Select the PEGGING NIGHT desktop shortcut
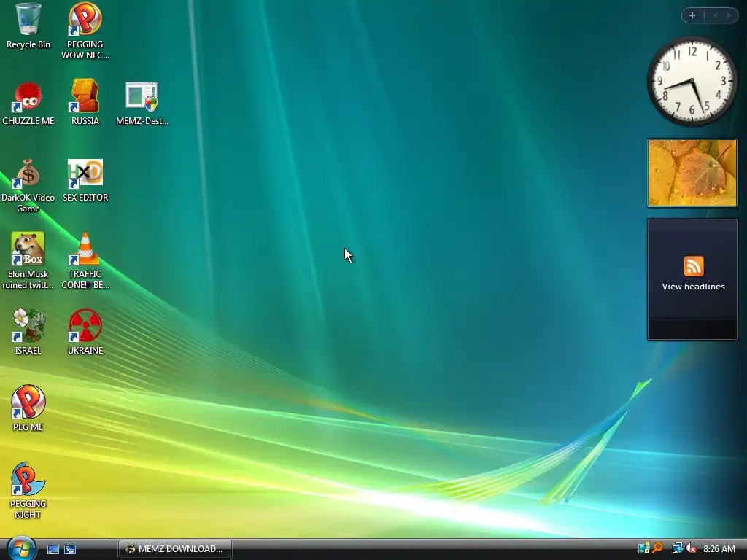 (28, 491)
